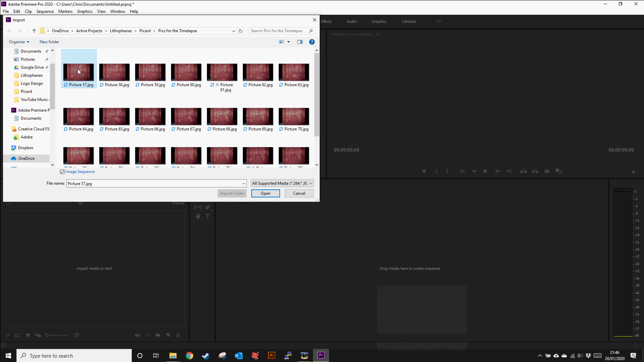Click the View menu in menu bar
Image resolution: width=644 pixels, height=362 pixels.
tap(101, 11)
